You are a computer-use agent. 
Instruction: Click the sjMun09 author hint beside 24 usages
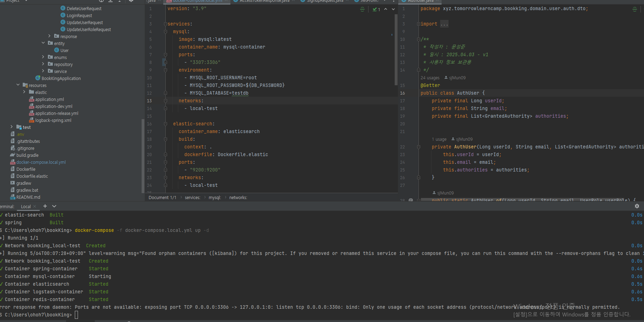pyautogui.click(x=455, y=78)
